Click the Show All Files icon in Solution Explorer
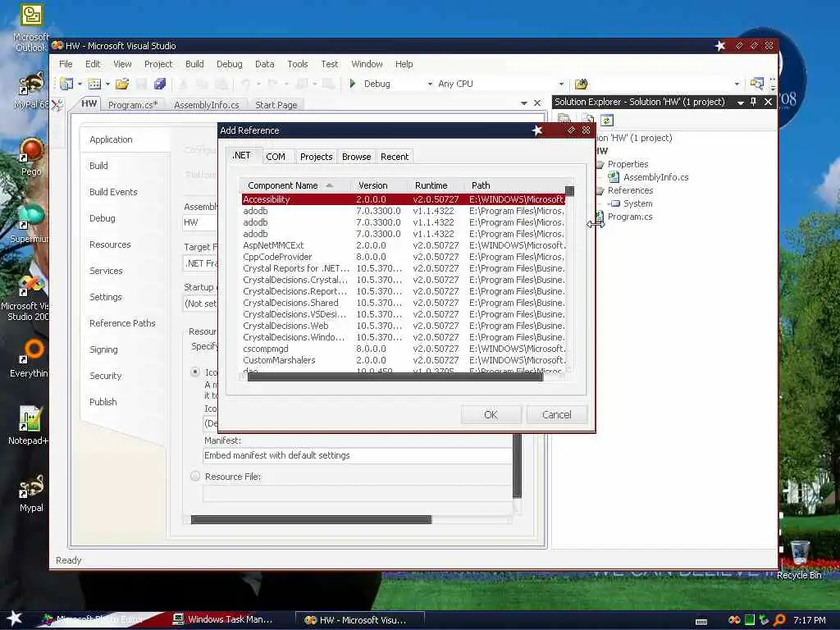Image resolution: width=840 pixels, height=630 pixels. point(587,120)
